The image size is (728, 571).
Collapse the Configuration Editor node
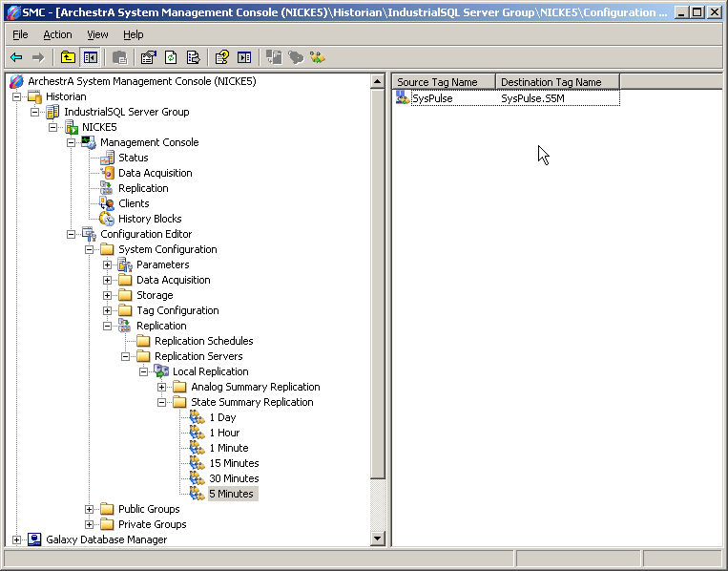pos(71,234)
